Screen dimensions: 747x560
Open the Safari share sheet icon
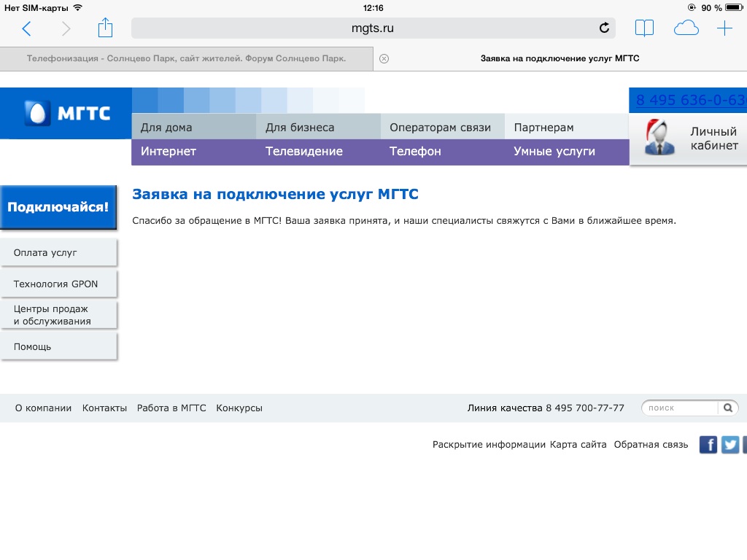(x=105, y=28)
